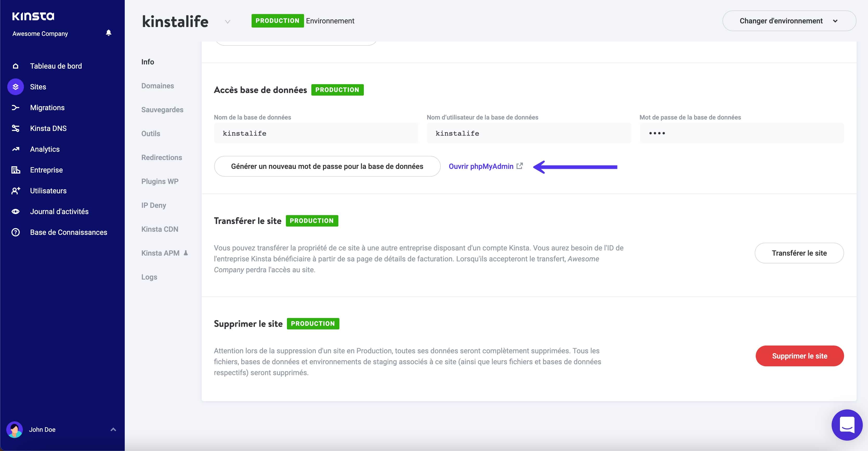Click the Transférer le site button

pos(799,253)
